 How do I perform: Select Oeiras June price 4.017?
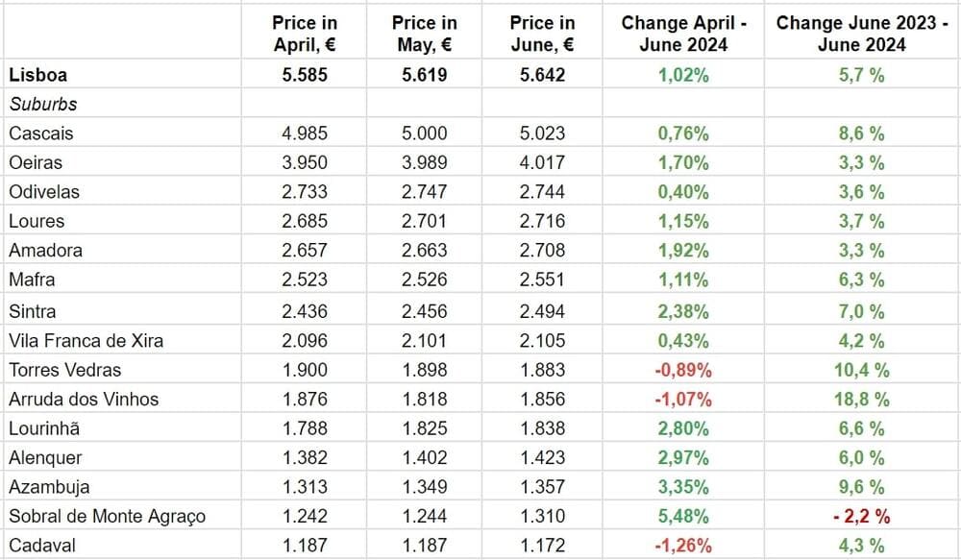[x=542, y=162]
